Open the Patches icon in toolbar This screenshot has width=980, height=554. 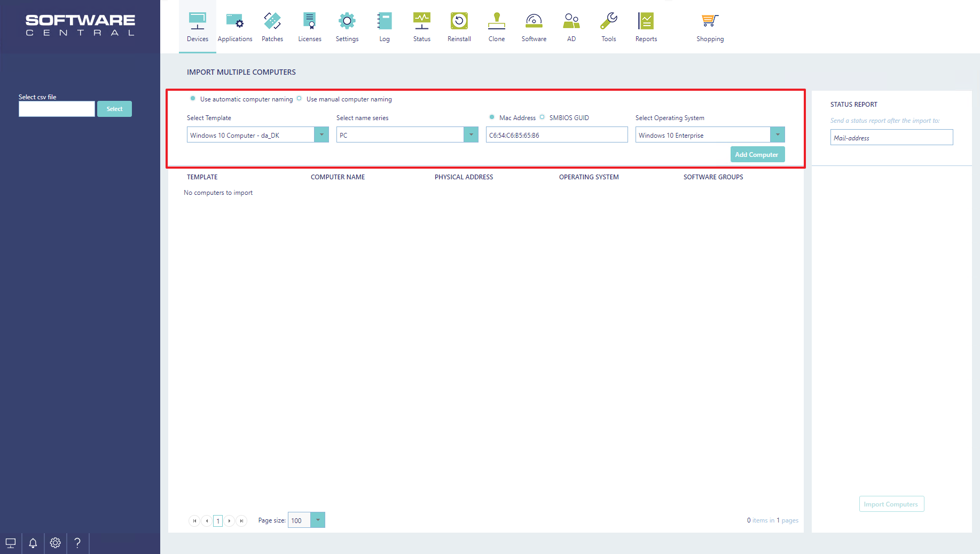point(272,21)
